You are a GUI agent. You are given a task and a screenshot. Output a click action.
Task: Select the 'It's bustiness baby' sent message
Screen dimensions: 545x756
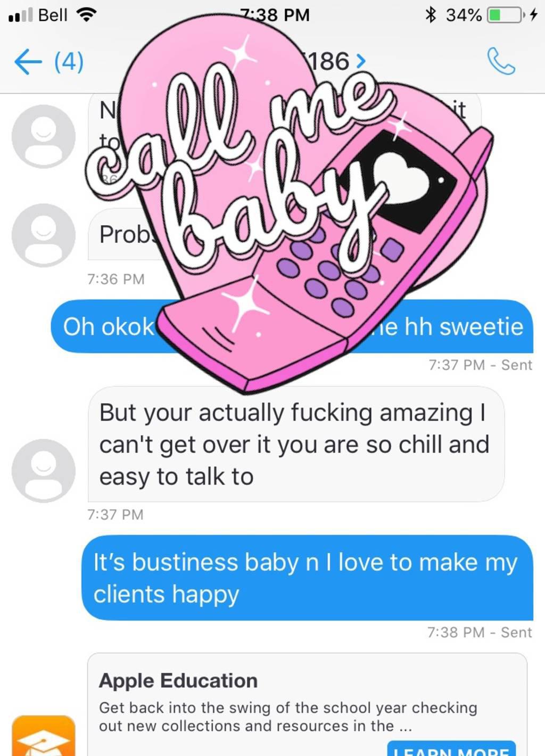tap(307, 578)
